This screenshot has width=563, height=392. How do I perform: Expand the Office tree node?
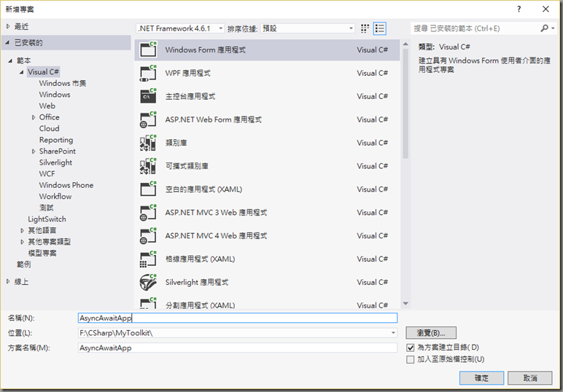(x=34, y=117)
